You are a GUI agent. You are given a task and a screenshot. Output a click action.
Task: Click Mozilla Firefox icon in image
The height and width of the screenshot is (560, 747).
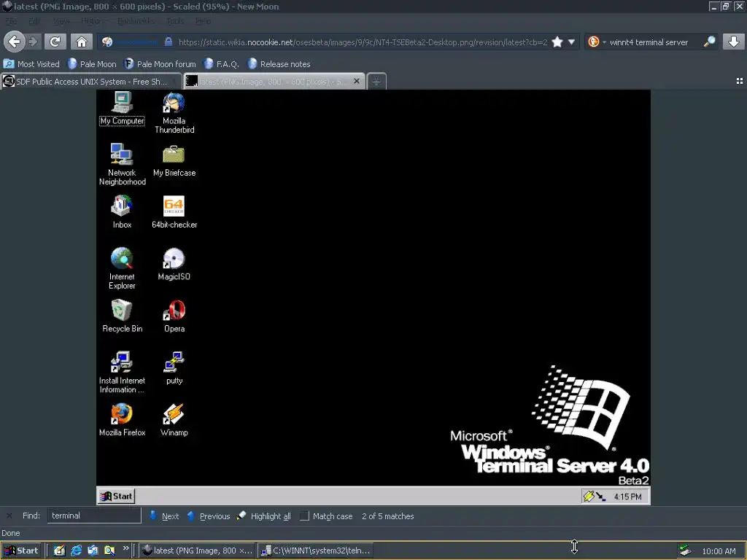[122, 419]
